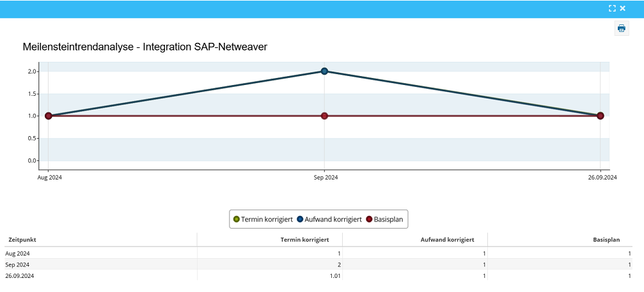The height and width of the screenshot is (292, 644).
Task: Click the printer icon to print chart
Action: click(621, 28)
